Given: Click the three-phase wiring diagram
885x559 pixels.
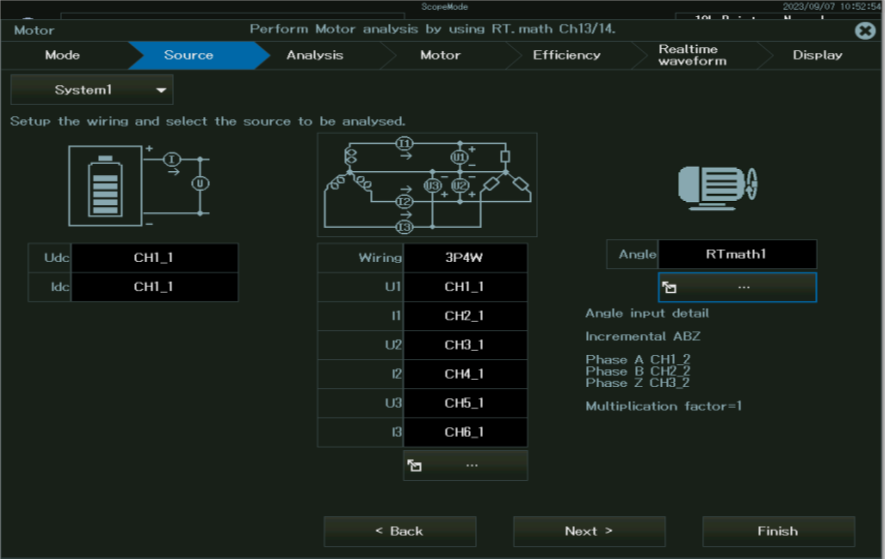Looking at the screenshot, I should click(x=427, y=185).
